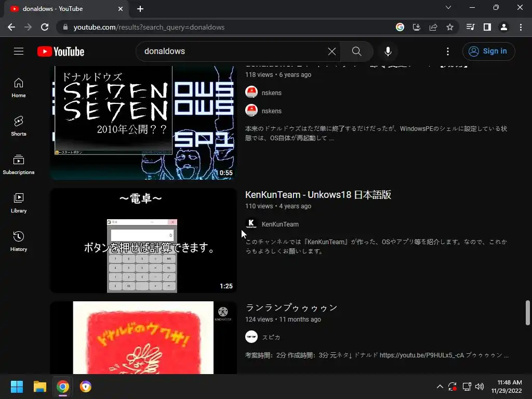Viewport: 532px width, 399px height.
Task: Click the Google icon in the address bar
Action: (400, 27)
